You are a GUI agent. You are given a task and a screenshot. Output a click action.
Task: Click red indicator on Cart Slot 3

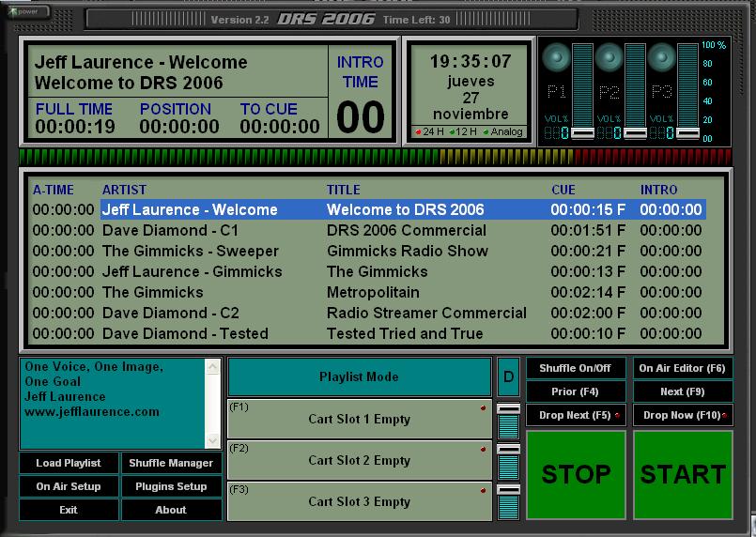click(483, 491)
